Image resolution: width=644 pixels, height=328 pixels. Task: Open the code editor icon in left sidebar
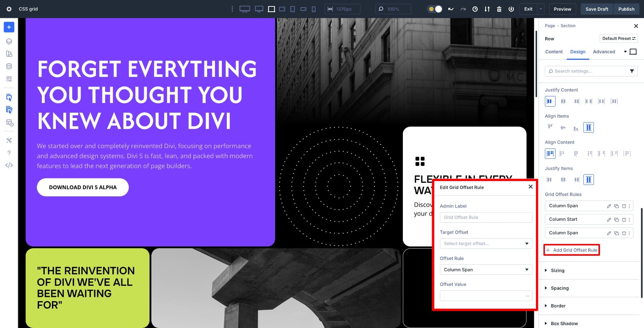tap(9, 165)
